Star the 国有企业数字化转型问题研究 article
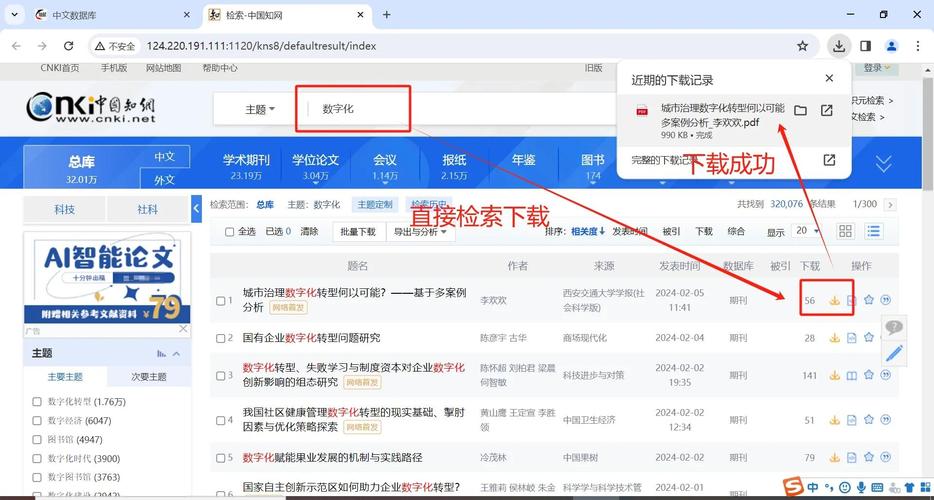934x500 pixels. [868, 337]
